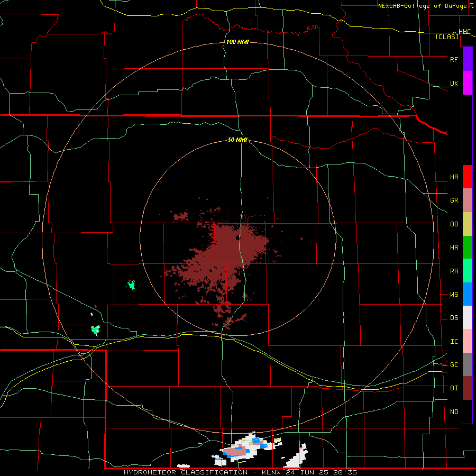Pick the yellow BD legend swatch
476x476 pixels.
[x=467, y=224]
